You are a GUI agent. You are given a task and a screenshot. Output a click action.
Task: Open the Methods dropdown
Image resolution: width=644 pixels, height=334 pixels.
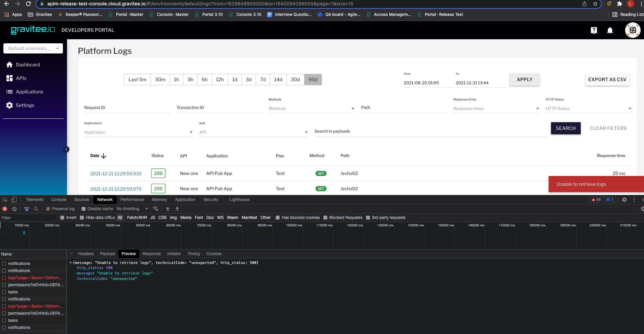[x=312, y=109]
